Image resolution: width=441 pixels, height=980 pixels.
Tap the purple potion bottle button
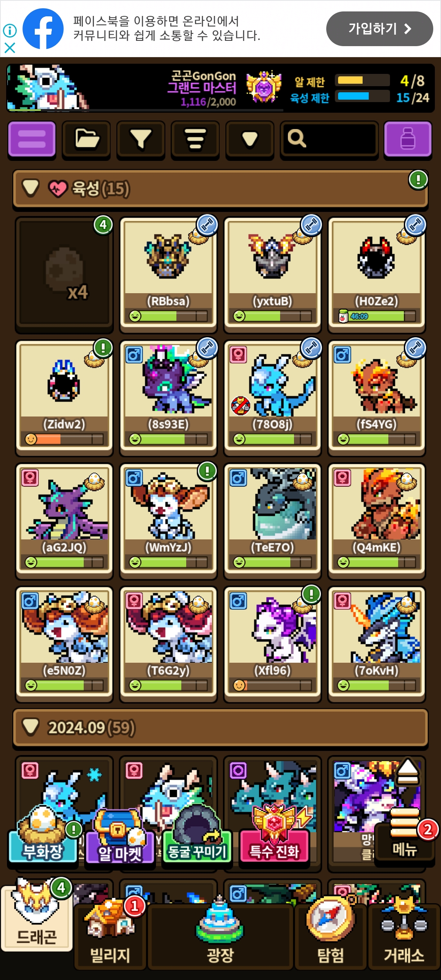(408, 139)
